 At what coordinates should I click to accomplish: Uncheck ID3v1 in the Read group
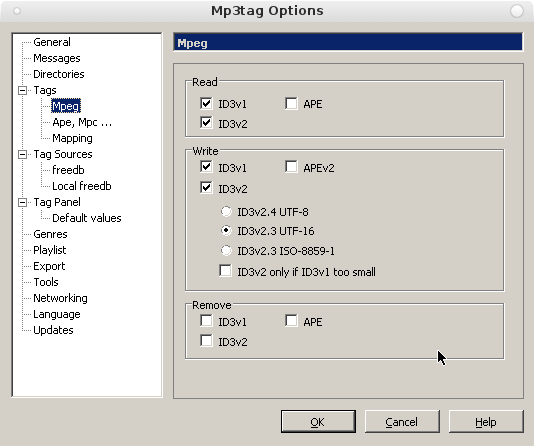pyautogui.click(x=206, y=103)
